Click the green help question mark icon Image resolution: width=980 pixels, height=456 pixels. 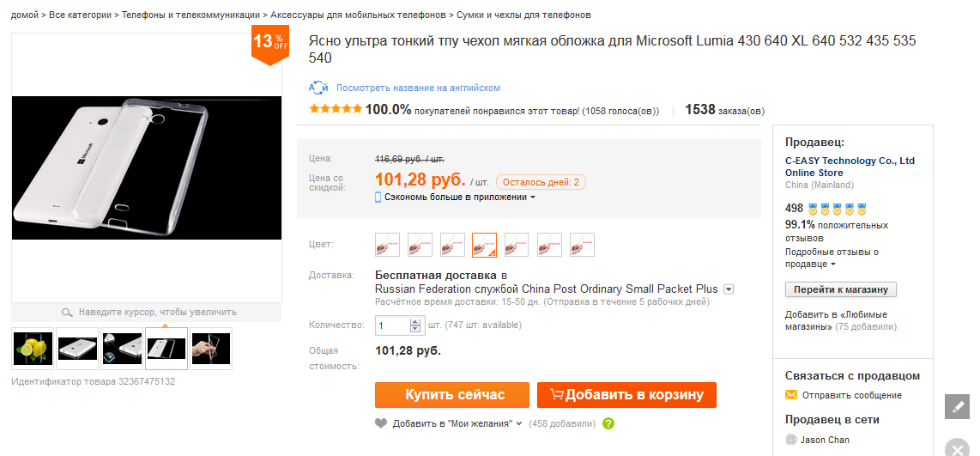coord(608,423)
